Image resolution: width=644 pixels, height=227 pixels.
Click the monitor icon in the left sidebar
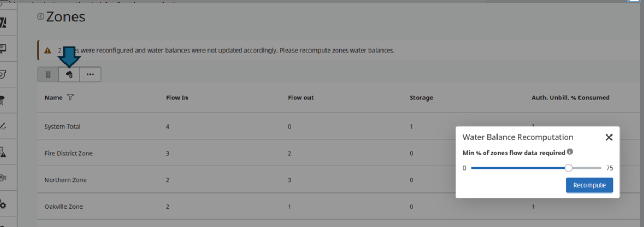3,48
